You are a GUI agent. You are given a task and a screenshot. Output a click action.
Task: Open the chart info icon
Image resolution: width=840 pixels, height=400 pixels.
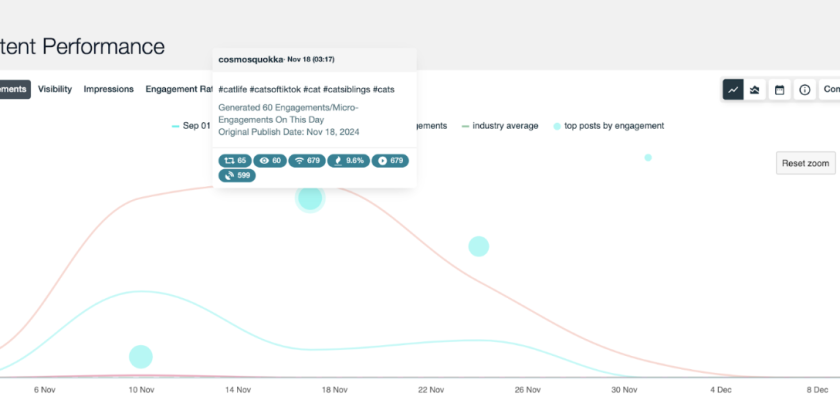[x=804, y=90]
